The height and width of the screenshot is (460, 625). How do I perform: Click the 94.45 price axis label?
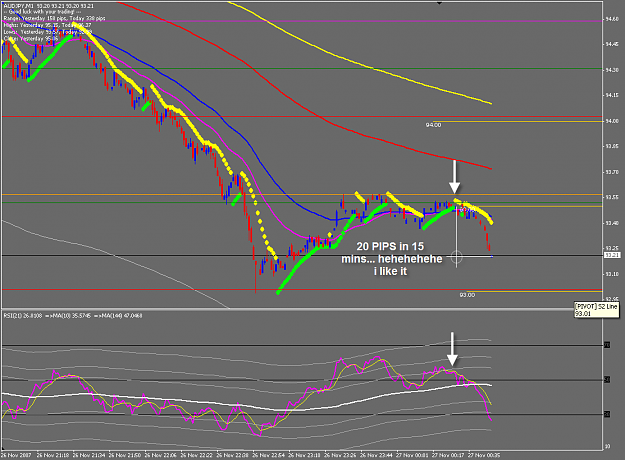[612, 44]
